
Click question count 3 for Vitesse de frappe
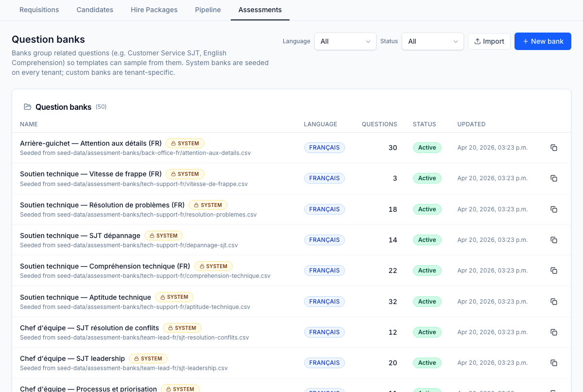point(395,178)
